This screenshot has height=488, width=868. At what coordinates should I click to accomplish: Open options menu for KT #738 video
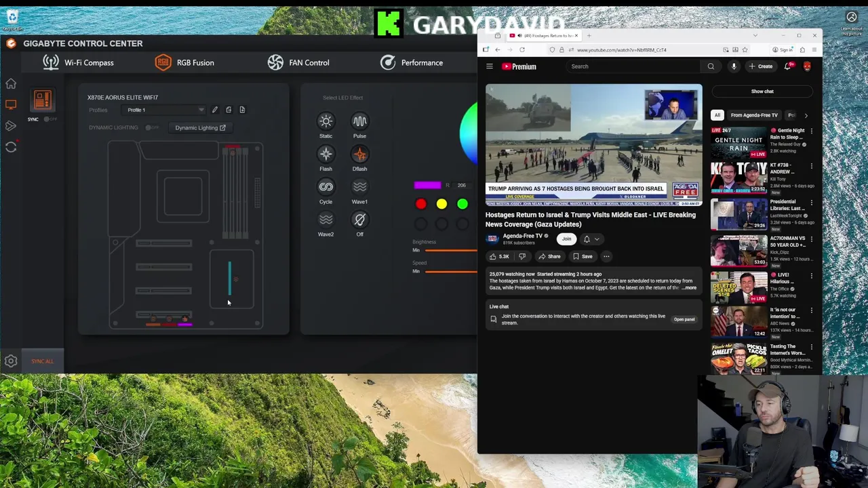(811, 167)
